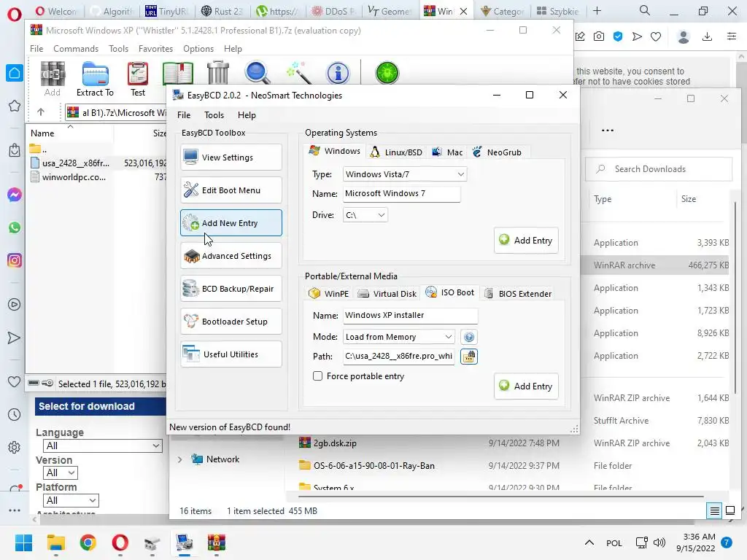The width and height of the screenshot is (747, 560).
Task: Open the Language dropdown on web page
Action: click(102, 446)
